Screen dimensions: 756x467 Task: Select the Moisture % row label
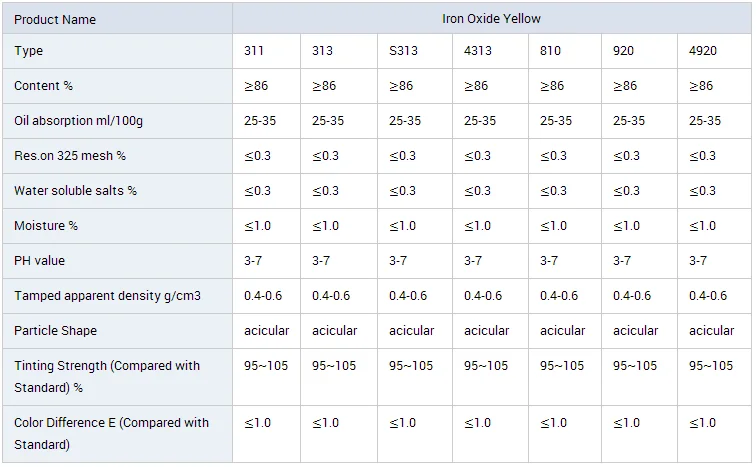click(x=46, y=226)
